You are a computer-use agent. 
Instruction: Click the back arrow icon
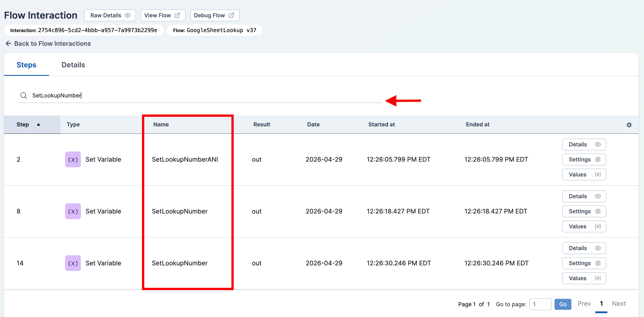click(8, 44)
